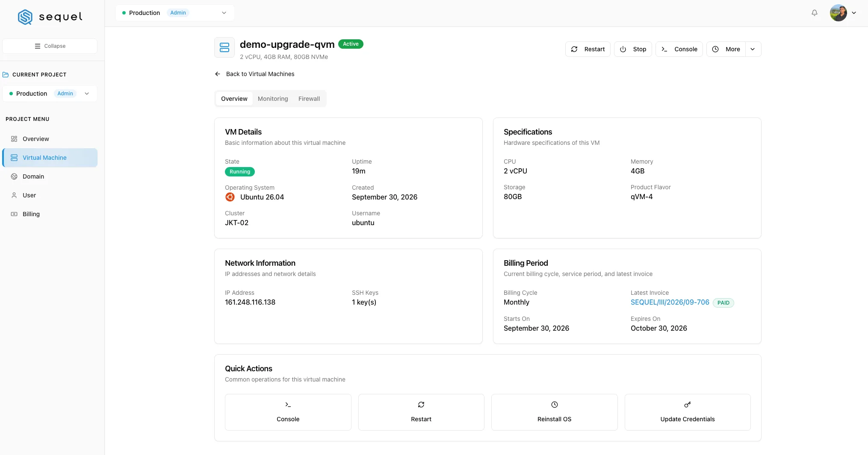Viewport: 868px width, 455px height.
Task: Click the Restart arrows icon in Quick Actions
Action: 421,405
